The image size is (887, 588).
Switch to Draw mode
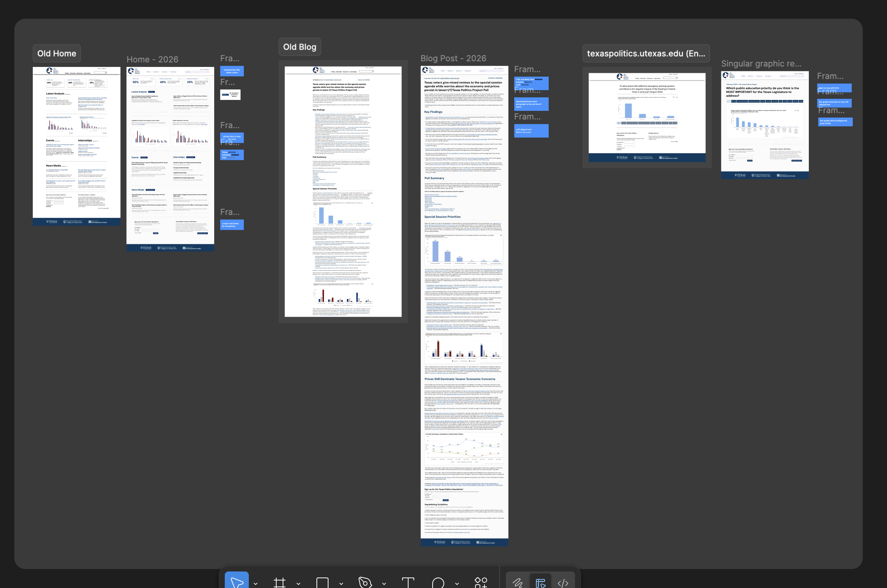click(x=518, y=583)
